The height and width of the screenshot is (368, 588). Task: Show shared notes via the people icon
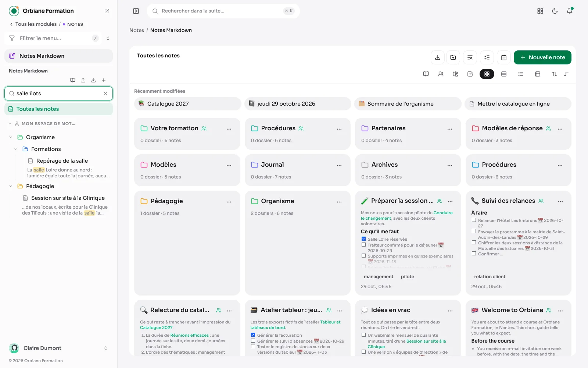click(x=441, y=74)
